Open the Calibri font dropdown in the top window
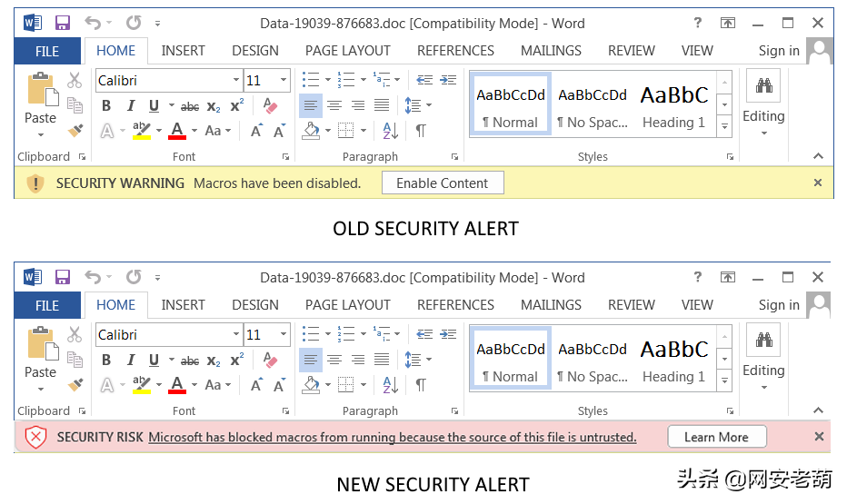847x504 pixels. 236,81
